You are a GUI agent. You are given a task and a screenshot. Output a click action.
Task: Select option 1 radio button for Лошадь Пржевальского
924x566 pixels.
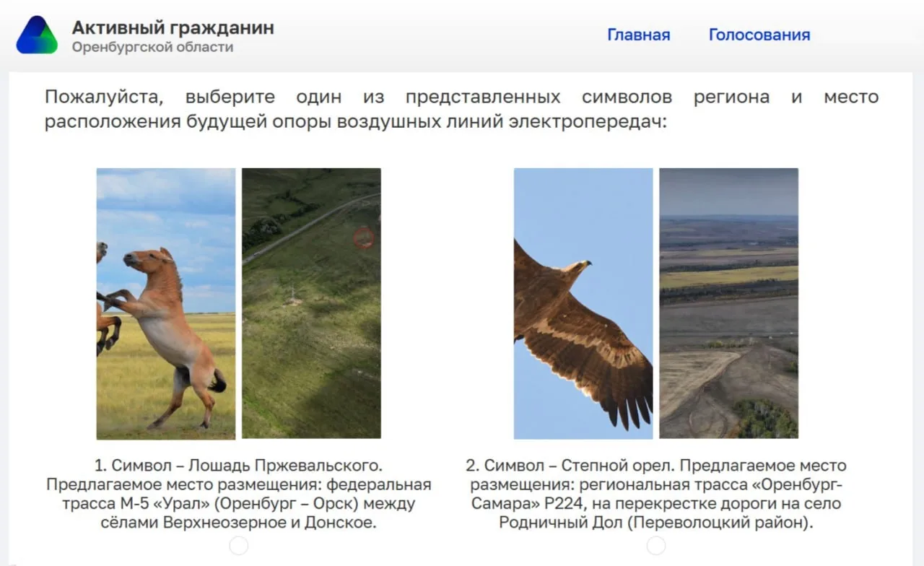click(x=239, y=546)
